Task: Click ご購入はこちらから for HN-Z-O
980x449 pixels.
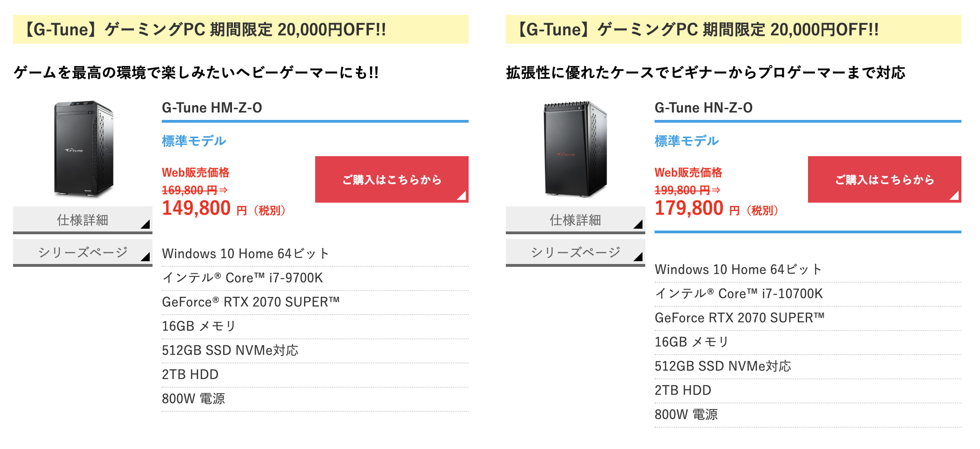Action: coord(884,179)
